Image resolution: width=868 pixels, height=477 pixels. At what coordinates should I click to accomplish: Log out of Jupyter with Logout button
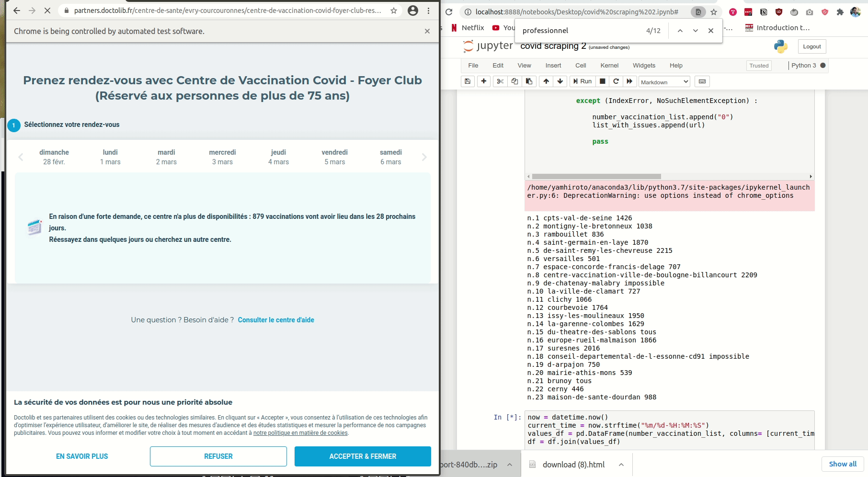click(x=812, y=46)
